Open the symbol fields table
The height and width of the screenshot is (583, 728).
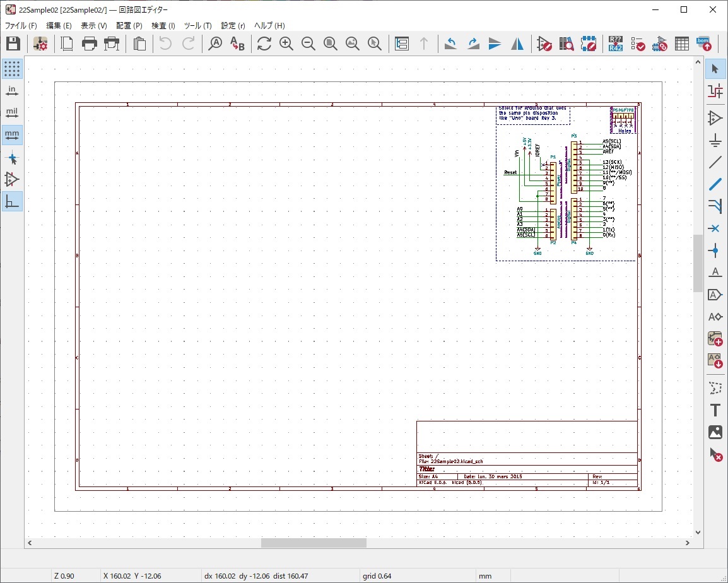pos(681,44)
